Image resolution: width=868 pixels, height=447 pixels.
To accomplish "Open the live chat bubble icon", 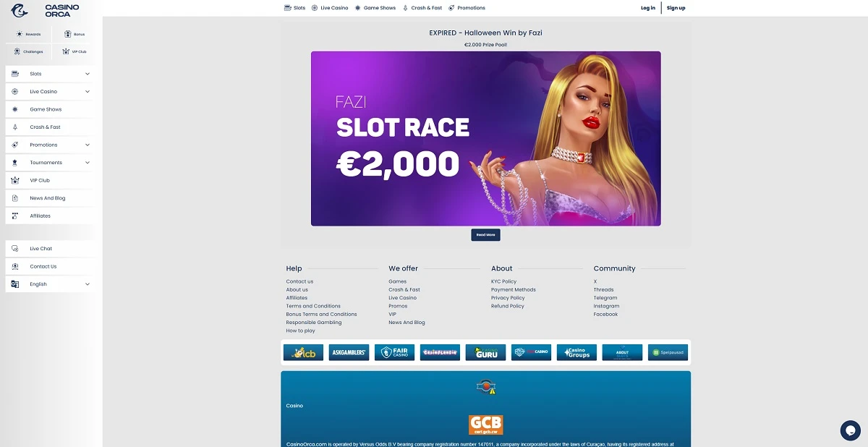I will [x=850, y=430].
